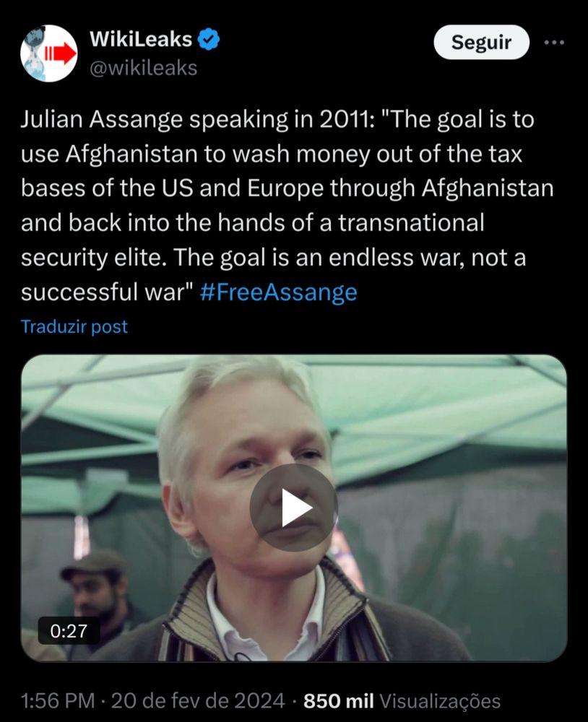This screenshot has width=588, height=722.
Task: Click the Seguir follow button
Action: pyautogui.click(x=482, y=43)
